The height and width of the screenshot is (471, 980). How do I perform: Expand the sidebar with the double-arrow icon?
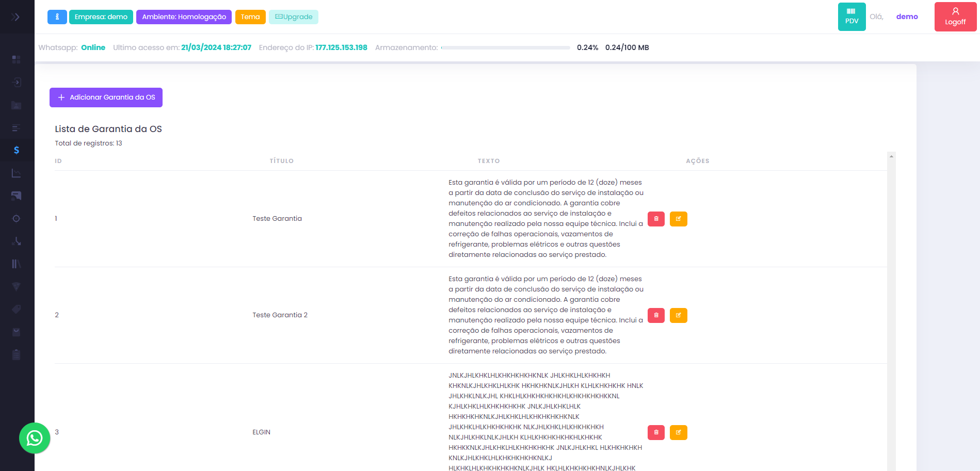coord(15,17)
